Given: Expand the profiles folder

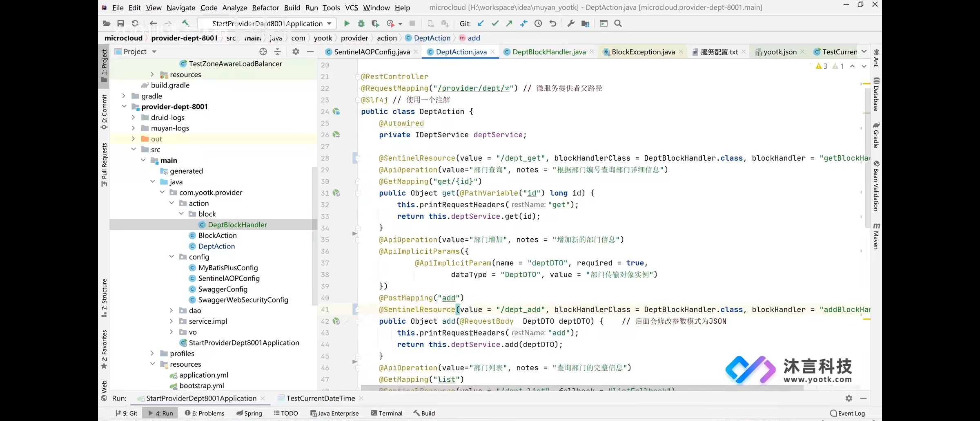Looking at the screenshot, I should 152,354.
